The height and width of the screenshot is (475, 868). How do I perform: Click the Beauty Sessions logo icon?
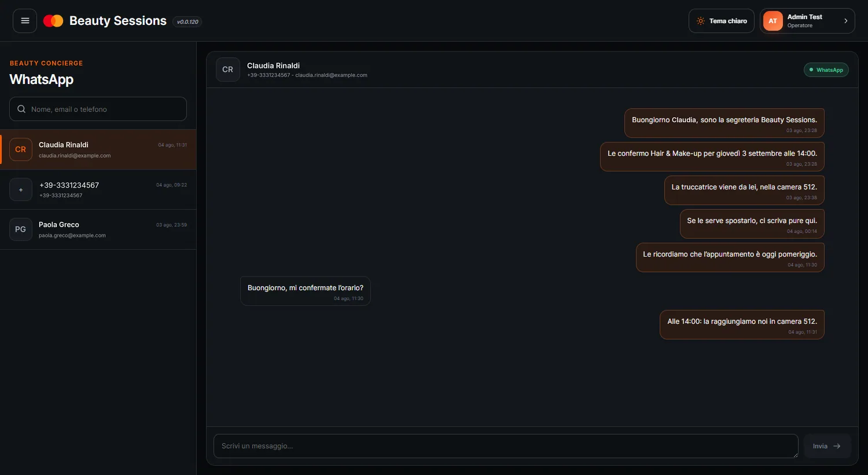53,21
